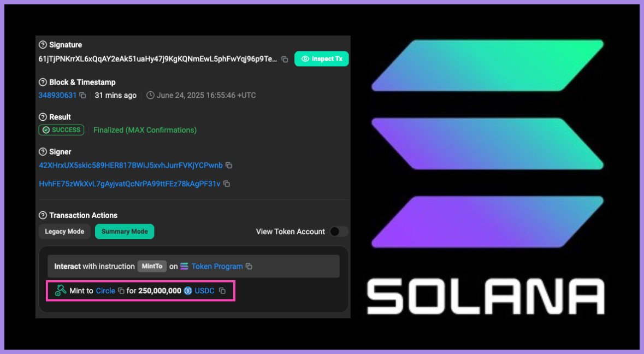Select Summary Mode
Screen dimensions: 644x354
click(x=125, y=232)
